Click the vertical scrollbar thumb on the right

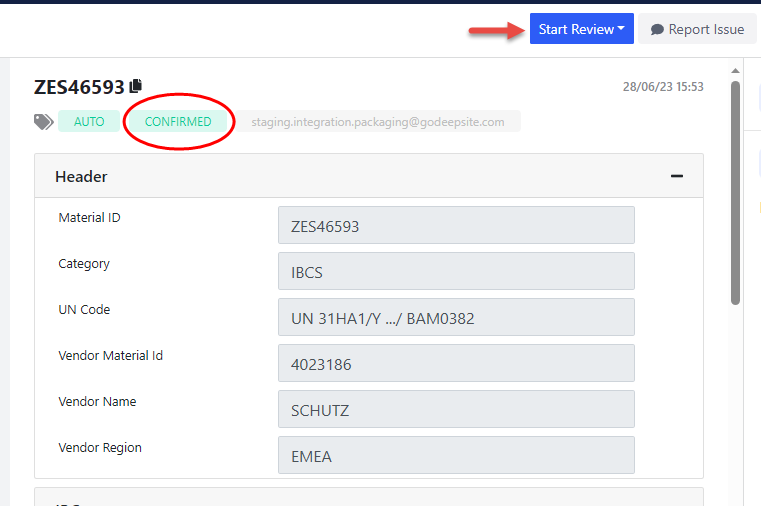click(x=736, y=190)
